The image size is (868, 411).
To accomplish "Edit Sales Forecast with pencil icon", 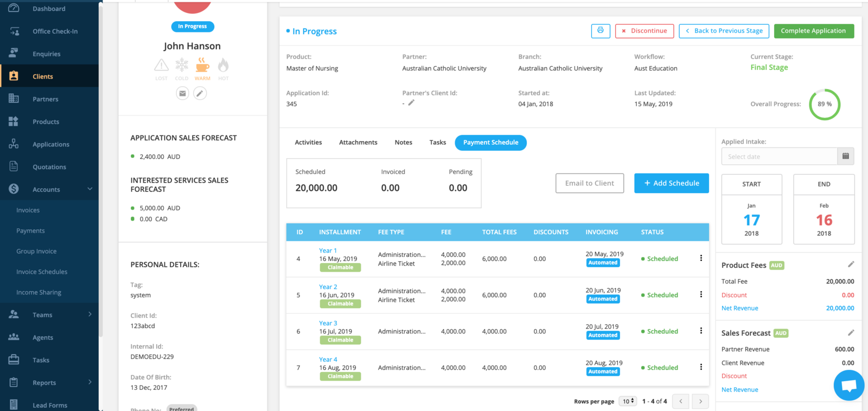I will [851, 333].
